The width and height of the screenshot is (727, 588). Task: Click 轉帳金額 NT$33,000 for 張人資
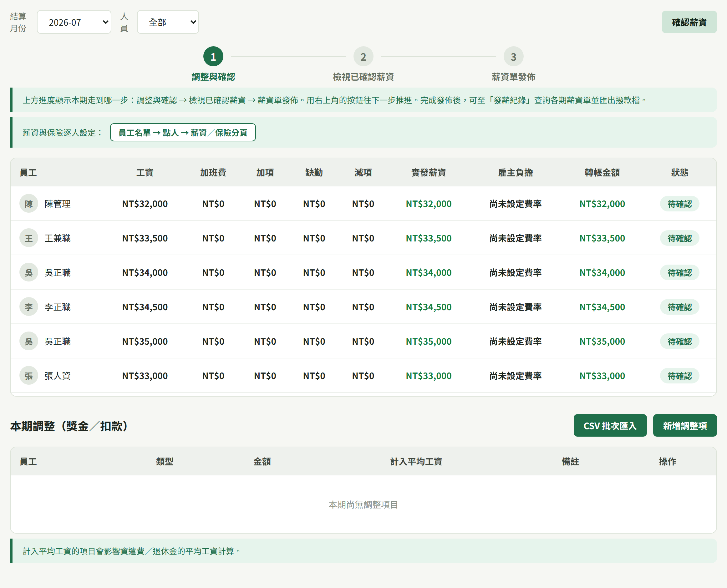coord(602,376)
